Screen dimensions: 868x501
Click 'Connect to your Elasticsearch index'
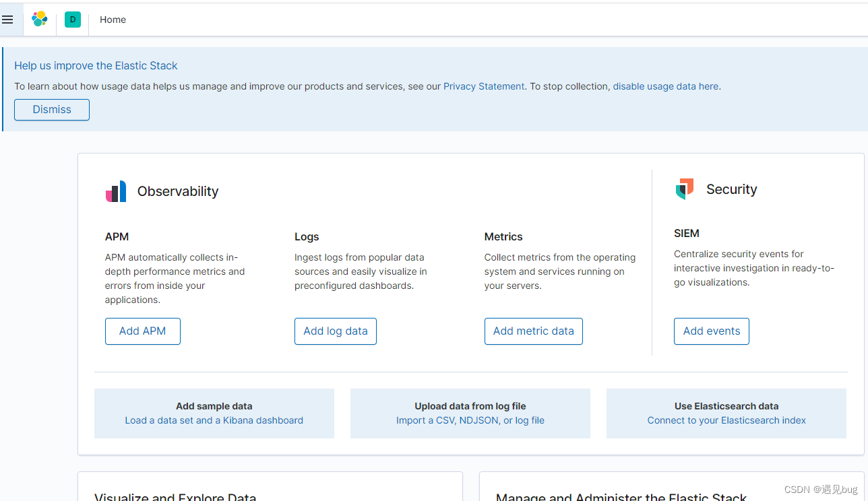[x=726, y=420]
